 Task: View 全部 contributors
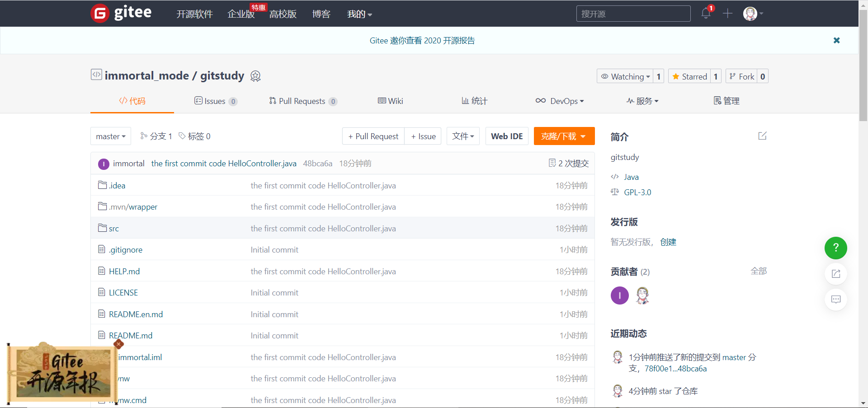click(x=759, y=271)
